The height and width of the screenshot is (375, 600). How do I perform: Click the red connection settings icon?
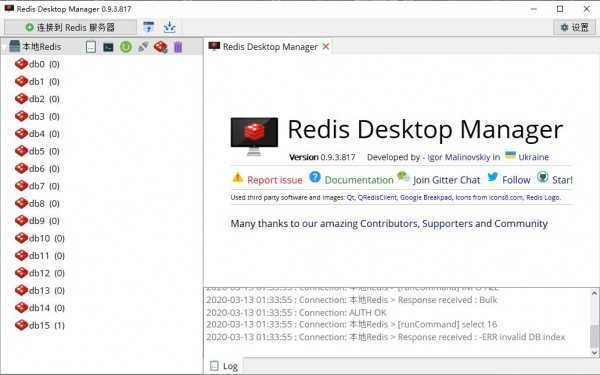160,47
